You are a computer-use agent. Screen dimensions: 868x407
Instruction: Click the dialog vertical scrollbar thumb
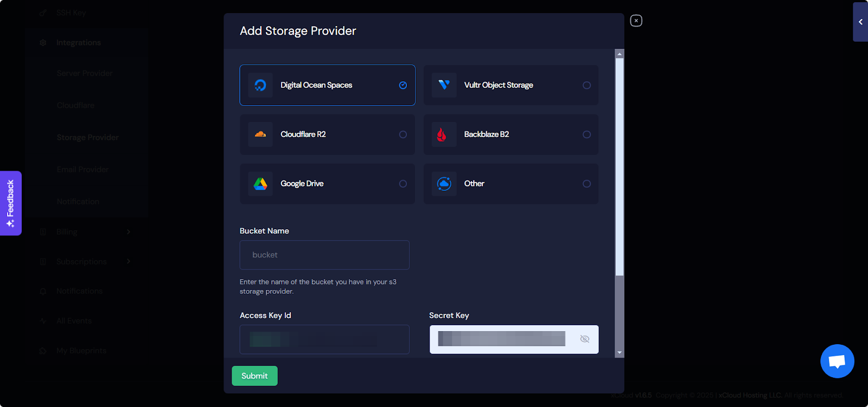pos(620,167)
